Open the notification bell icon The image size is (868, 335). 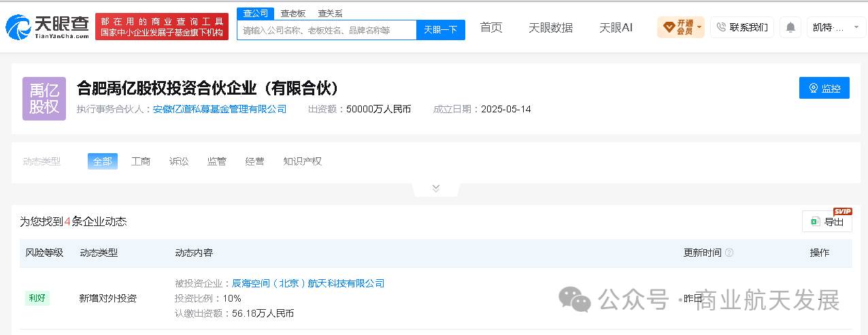pos(790,27)
